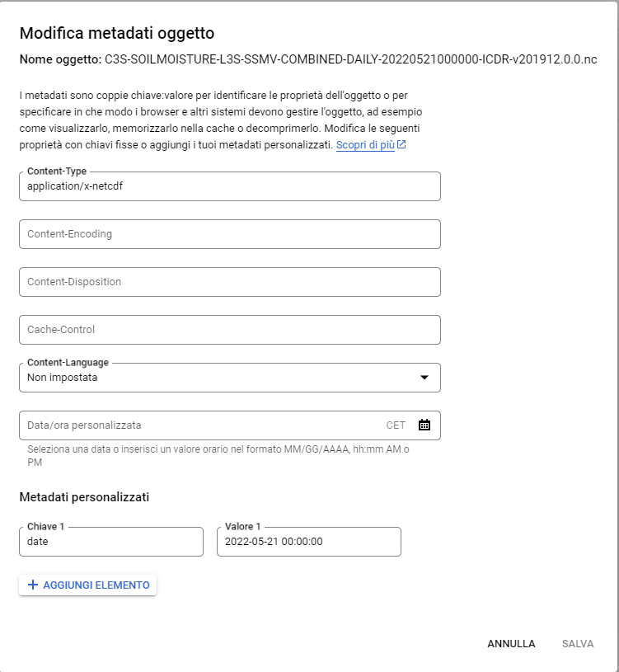The image size is (619, 672).
Task: Open the calendar date picker icon
Action: tap(424, 425)
